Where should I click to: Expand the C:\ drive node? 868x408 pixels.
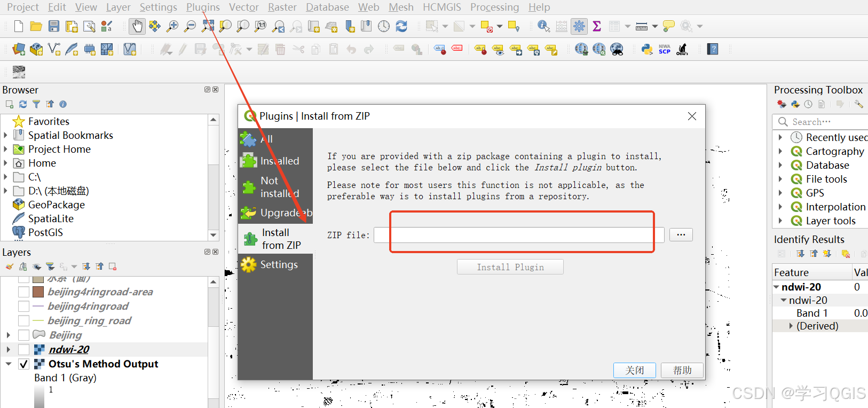(x=5, y=177)
